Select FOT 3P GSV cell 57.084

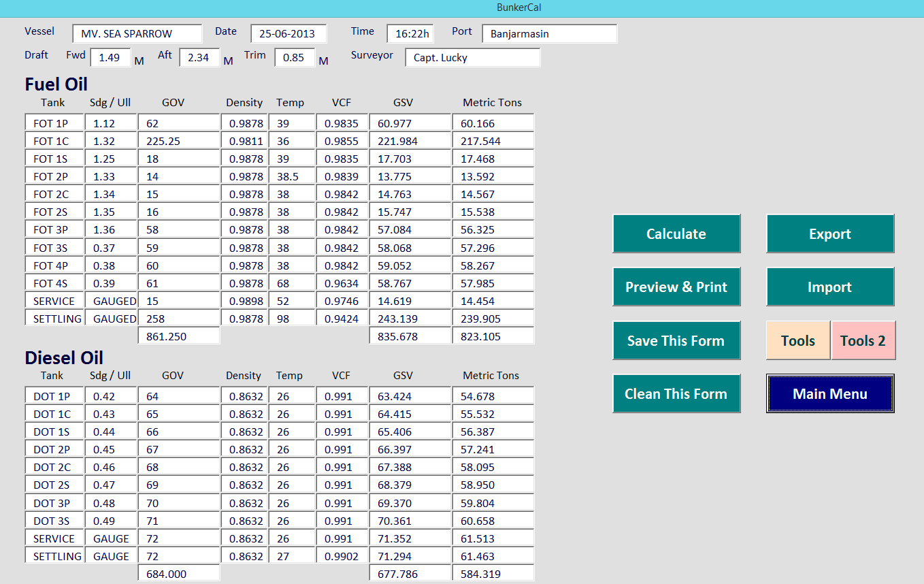pos(410,229)
